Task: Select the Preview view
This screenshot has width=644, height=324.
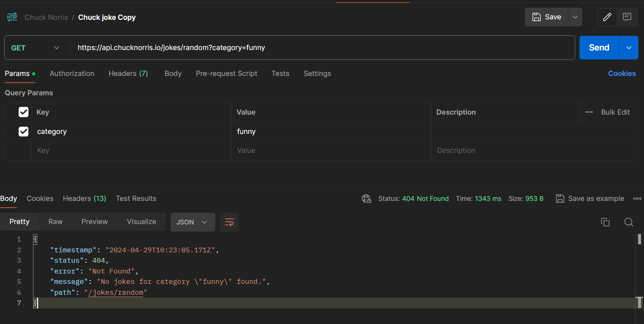Action: click(x=95, y=222)
